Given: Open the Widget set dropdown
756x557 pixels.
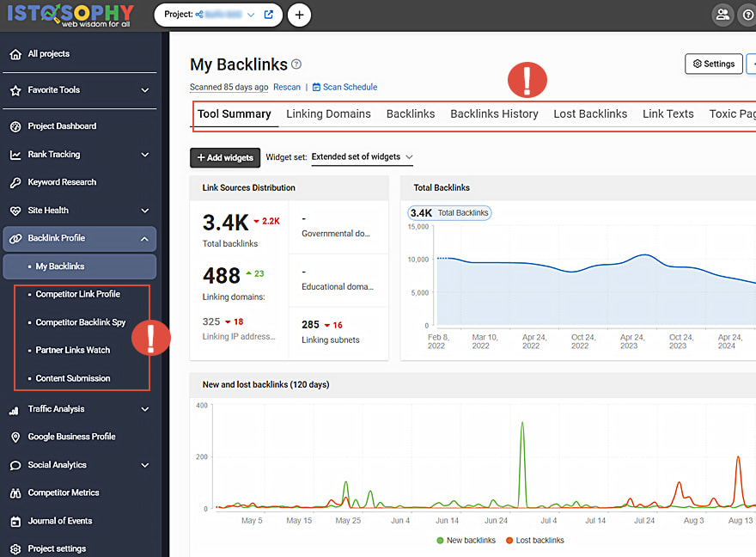Looking at the screenshot, I should coord(362,157).
